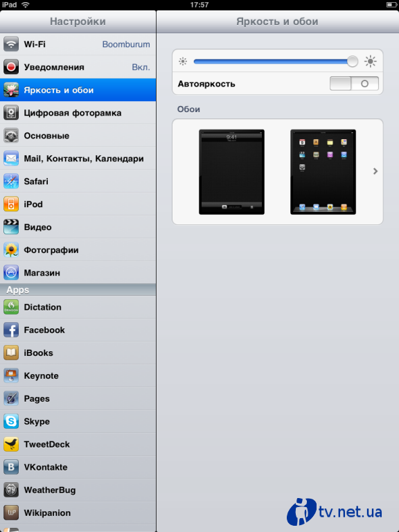
Task: Tap the TweetDeck bird icon
Action: (11, 445)
